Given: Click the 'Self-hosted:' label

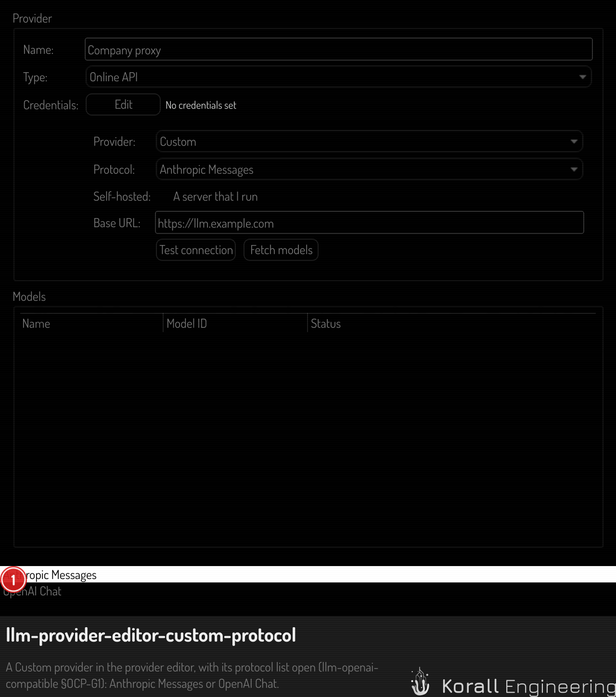Looking at the screenshot, I should 122,197.
